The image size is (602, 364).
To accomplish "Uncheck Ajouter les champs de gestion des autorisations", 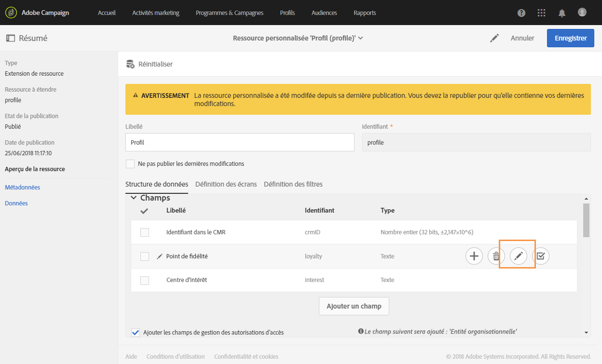I will [136, 332].
